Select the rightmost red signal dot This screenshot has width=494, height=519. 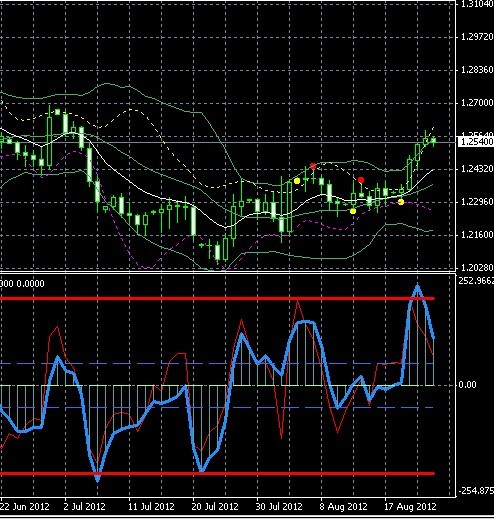361,180
